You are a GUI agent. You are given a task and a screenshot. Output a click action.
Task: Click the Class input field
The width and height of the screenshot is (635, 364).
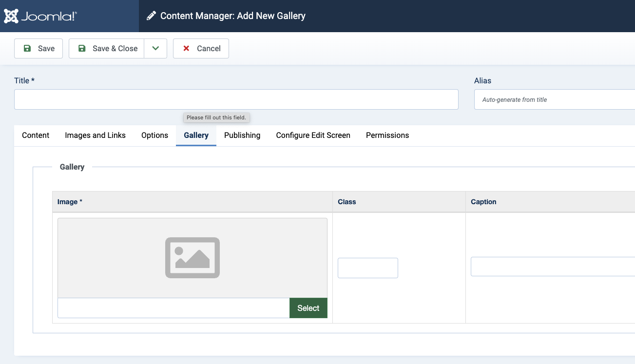point(367,268)
